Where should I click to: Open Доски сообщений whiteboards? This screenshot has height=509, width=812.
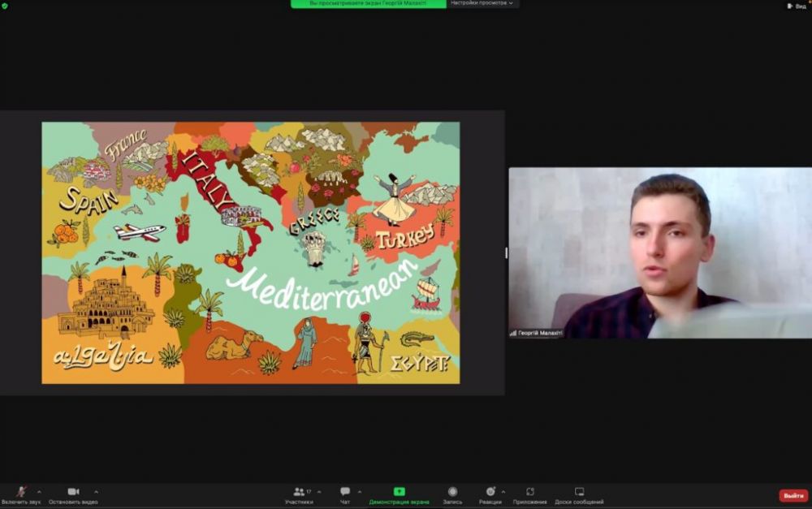[579, 492]
